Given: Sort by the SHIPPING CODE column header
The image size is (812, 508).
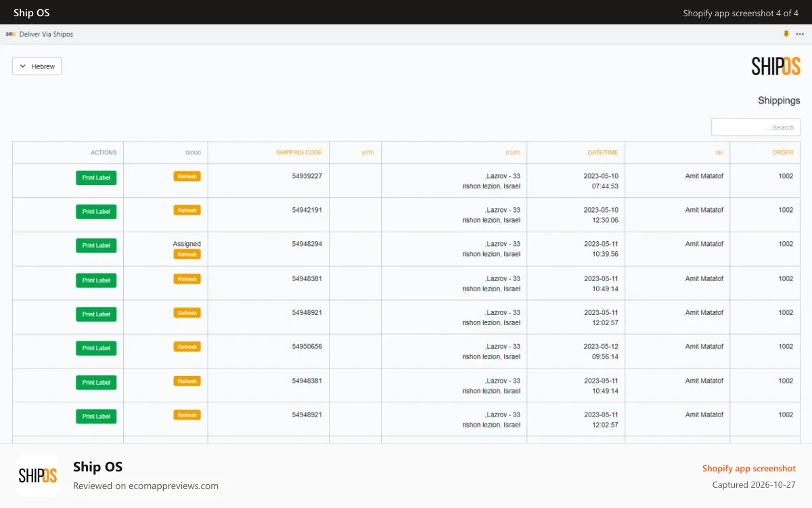Looking at the screenshot, I should (x=299, y=152).
